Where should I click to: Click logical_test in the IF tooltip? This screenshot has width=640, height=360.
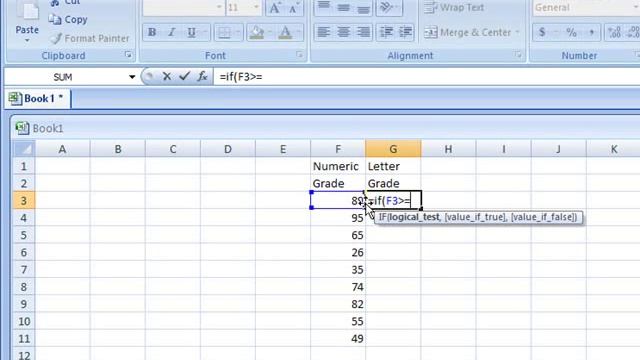pos(414,217)
